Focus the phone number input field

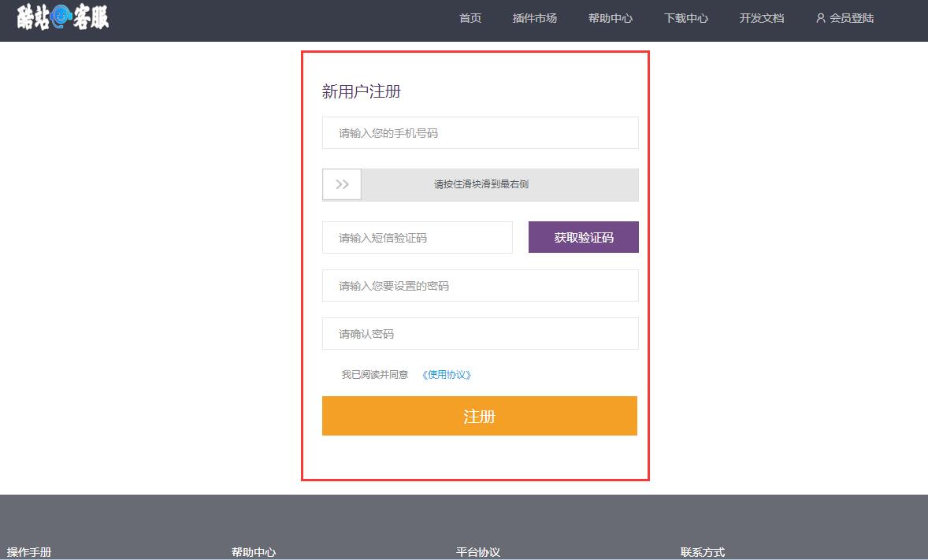pos(480,133)
